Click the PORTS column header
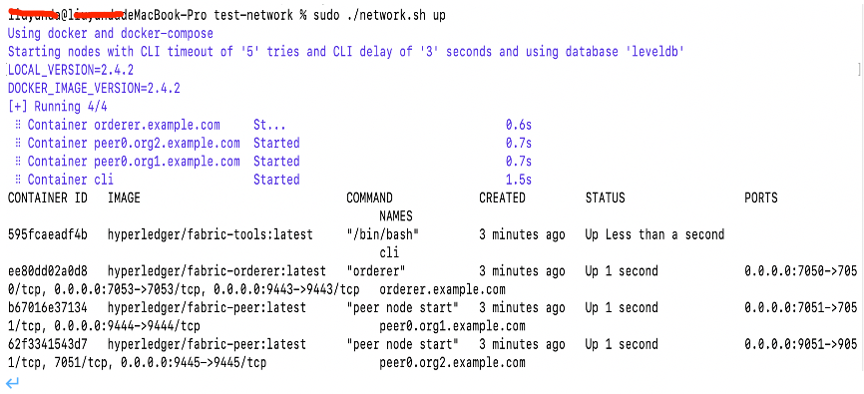This screenshot has height=394, width=864. [x=761, y=198]
